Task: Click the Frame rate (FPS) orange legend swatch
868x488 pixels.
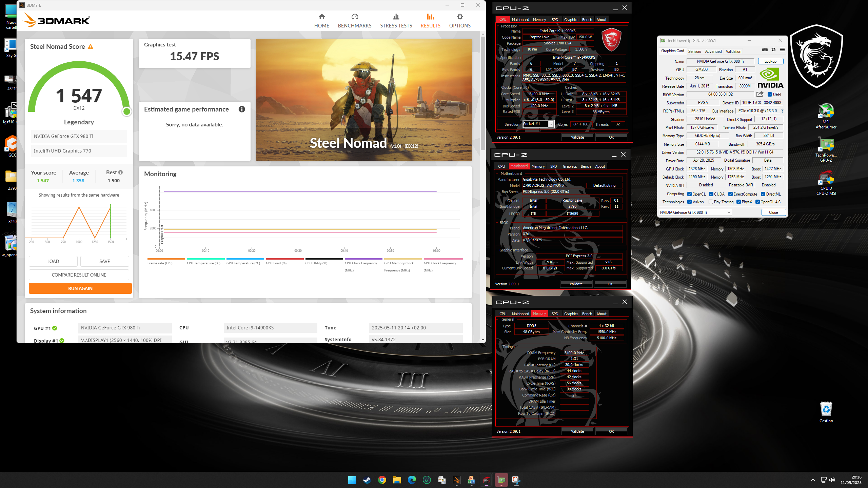Action: 166,259
